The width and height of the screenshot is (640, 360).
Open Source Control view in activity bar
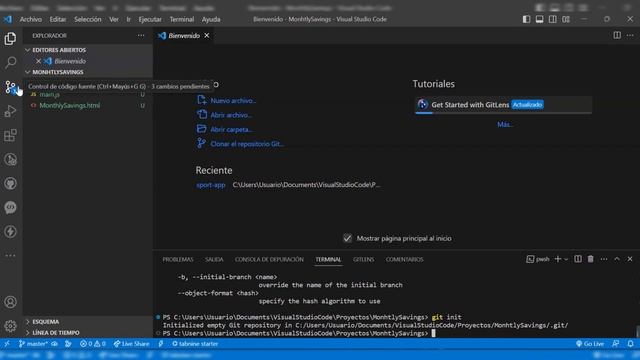(11, 87)
